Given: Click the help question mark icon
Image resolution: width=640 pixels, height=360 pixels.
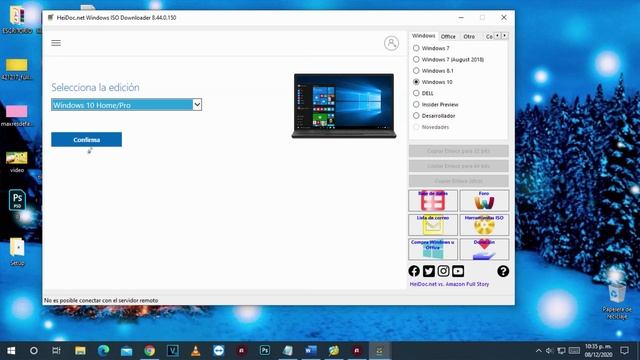Looking at the screenshot, I should pos(503,271).
